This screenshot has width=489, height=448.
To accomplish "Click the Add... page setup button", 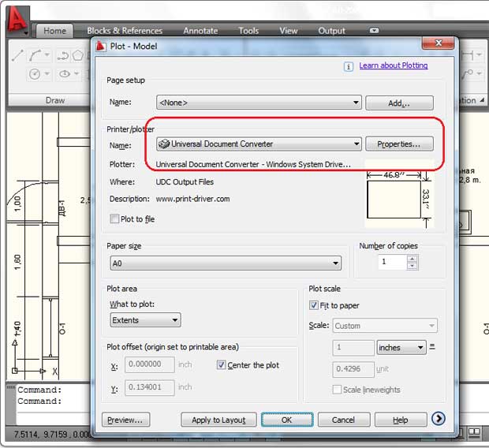I will [399, 103].
